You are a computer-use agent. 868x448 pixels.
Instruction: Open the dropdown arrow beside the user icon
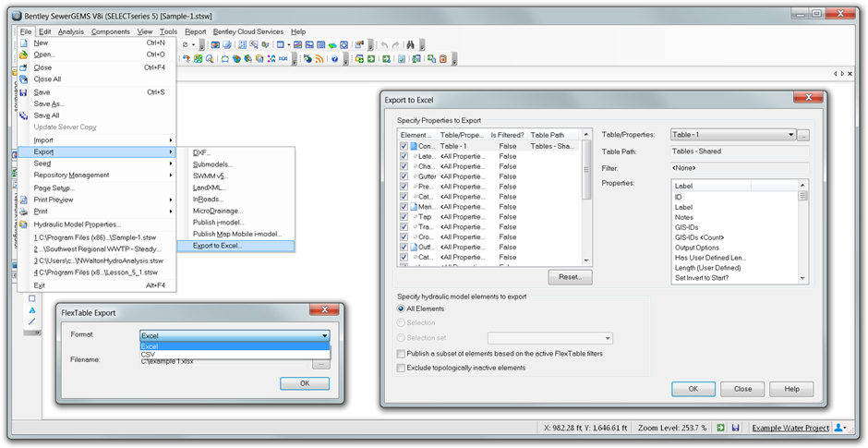pos(845,428)
